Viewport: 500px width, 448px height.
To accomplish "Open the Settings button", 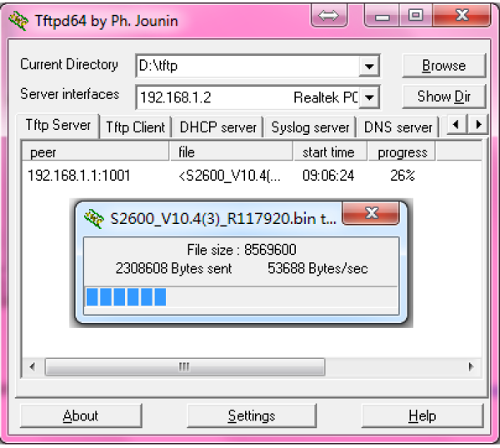I will pos(252,416).
